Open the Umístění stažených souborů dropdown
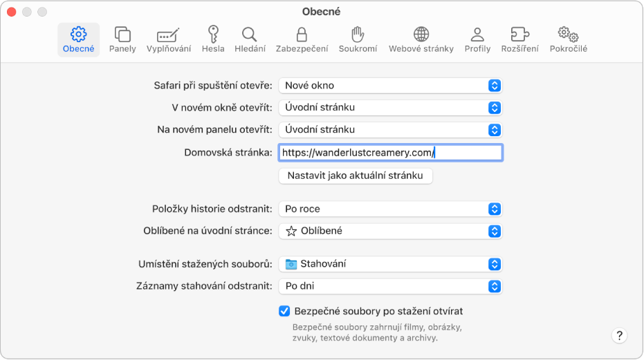Viewport: 644px width, 360px height. (390, 264)
